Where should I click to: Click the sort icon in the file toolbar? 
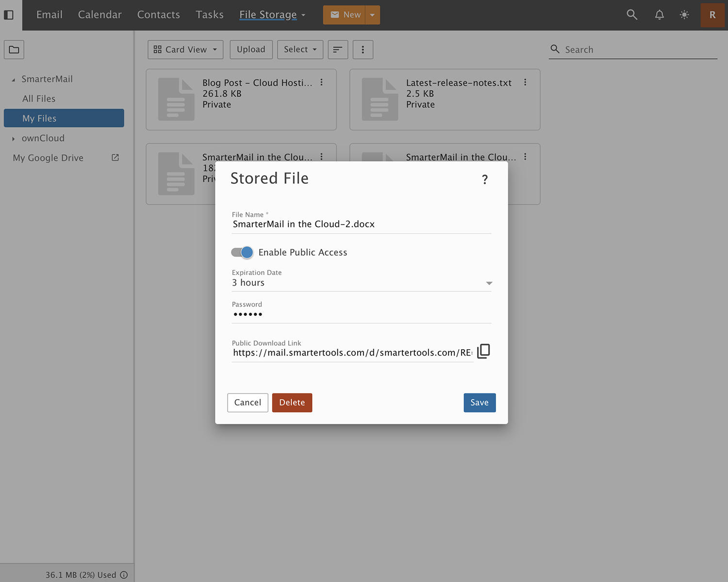point(338,49)
